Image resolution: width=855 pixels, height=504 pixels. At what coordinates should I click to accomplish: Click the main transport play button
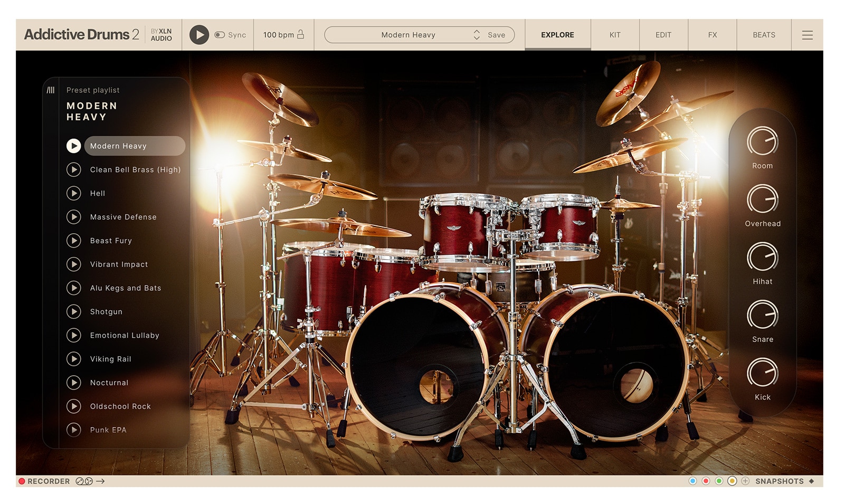[x=199, y=35]
